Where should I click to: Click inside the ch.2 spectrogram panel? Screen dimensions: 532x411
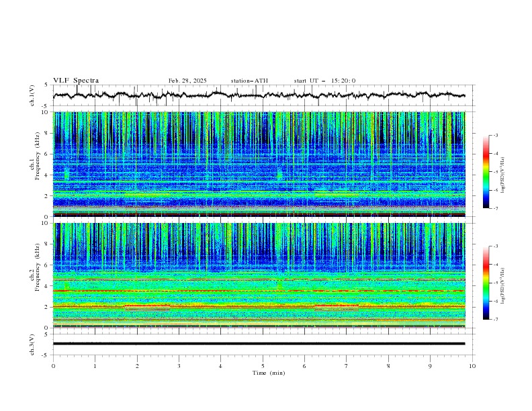[259, 275]
